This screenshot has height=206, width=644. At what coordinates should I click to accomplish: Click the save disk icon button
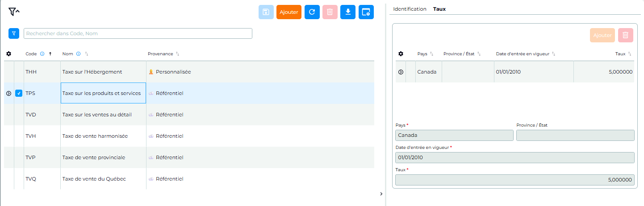point(266,12)
